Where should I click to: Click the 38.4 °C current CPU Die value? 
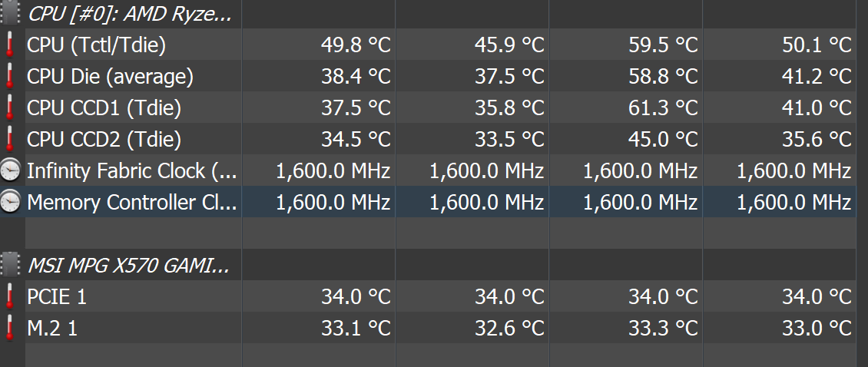pos(356,76)
